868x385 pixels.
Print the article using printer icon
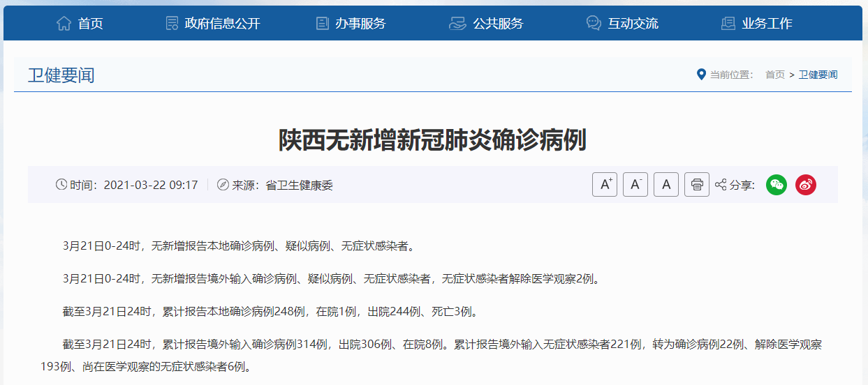697,185
